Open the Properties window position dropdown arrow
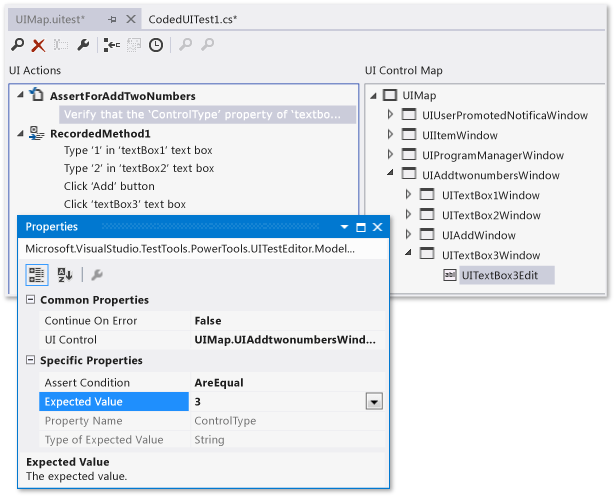Viewport: 615px width, 496px height. (x=345, y=227)
